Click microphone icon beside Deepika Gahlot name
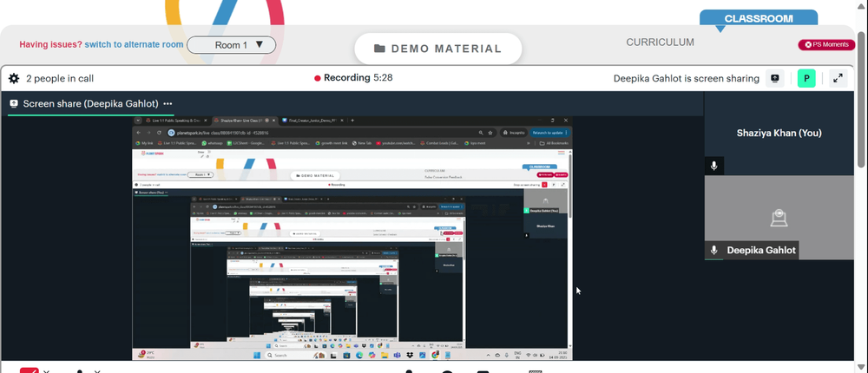The height and width of the screenshot is (373, 868). click(x=714, y=250)
